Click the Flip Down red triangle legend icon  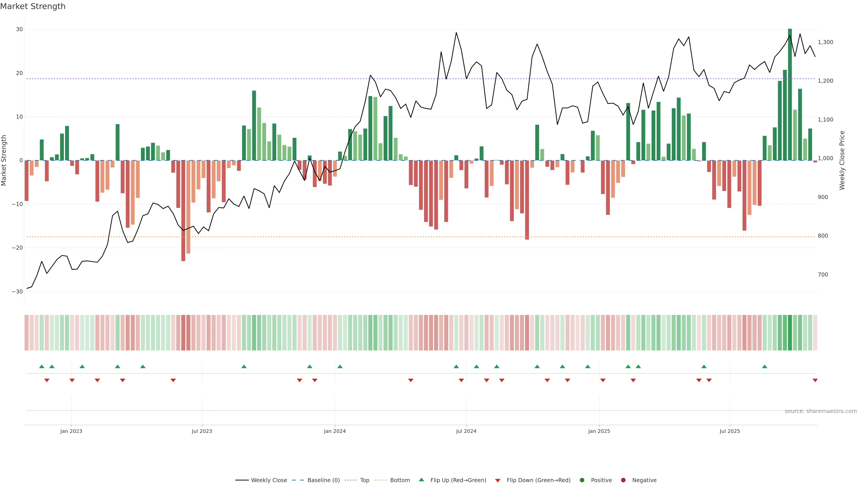[497, 480]
